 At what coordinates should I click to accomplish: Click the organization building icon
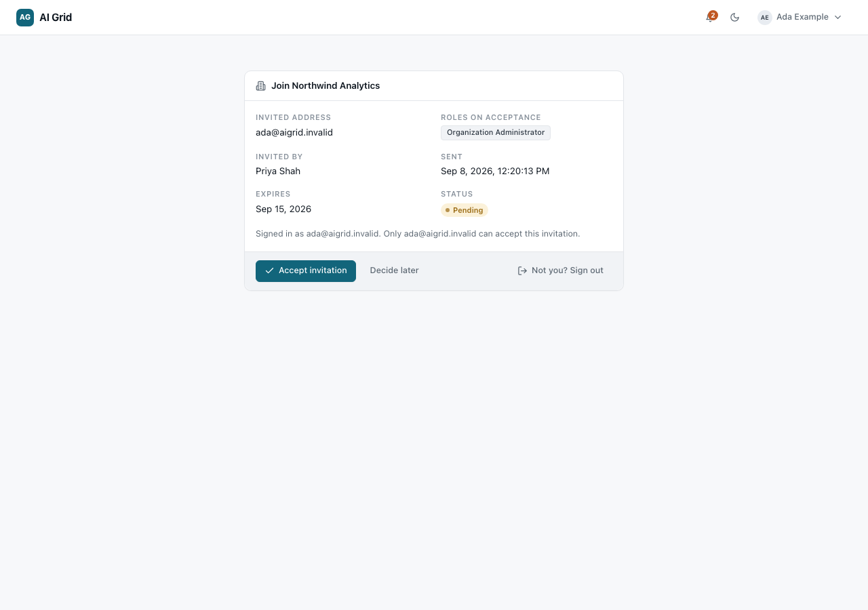coord(260,86)
